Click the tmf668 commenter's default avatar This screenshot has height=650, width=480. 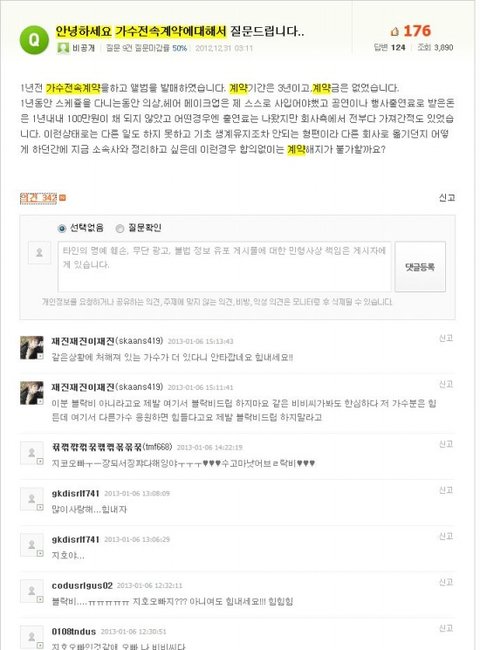click(32, 453)
